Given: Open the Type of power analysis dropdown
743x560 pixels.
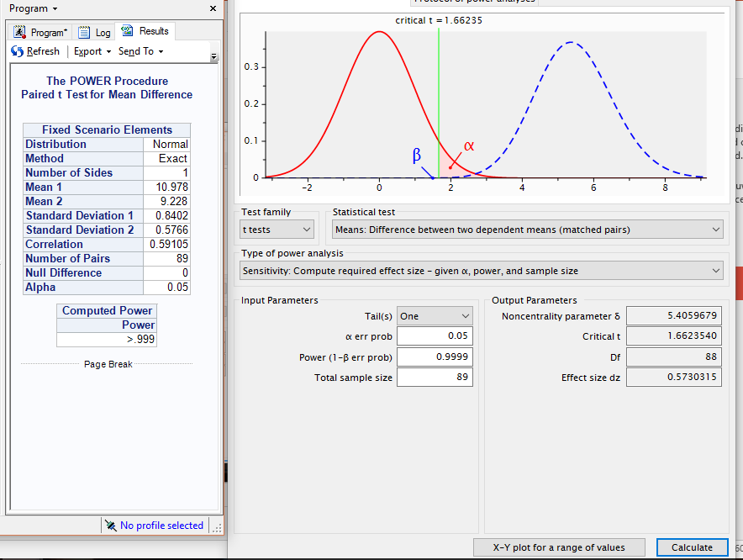Looking at the screenshot, I should 482,271.
